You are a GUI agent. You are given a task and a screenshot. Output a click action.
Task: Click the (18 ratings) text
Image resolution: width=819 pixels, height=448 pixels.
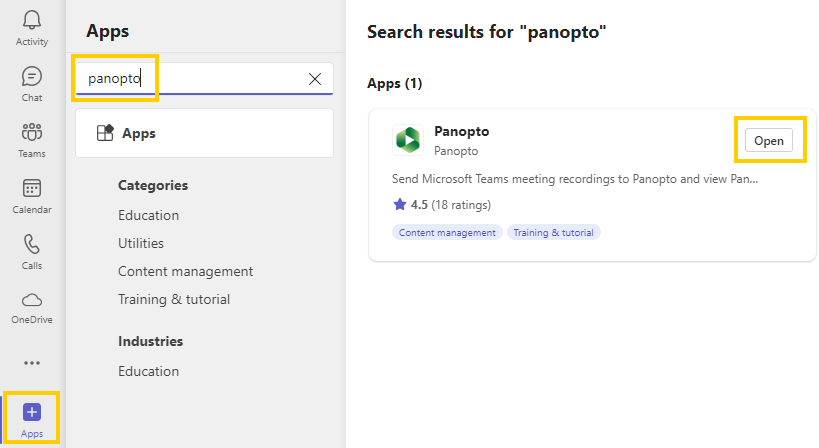pyautogui.click(x=461, y=205)
